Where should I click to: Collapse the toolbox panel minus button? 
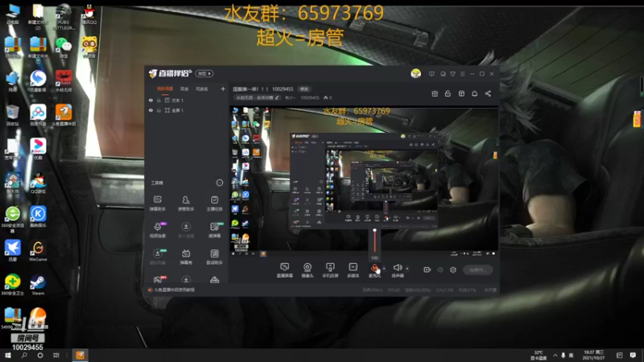pyautogui.click(x=219, y=183)
